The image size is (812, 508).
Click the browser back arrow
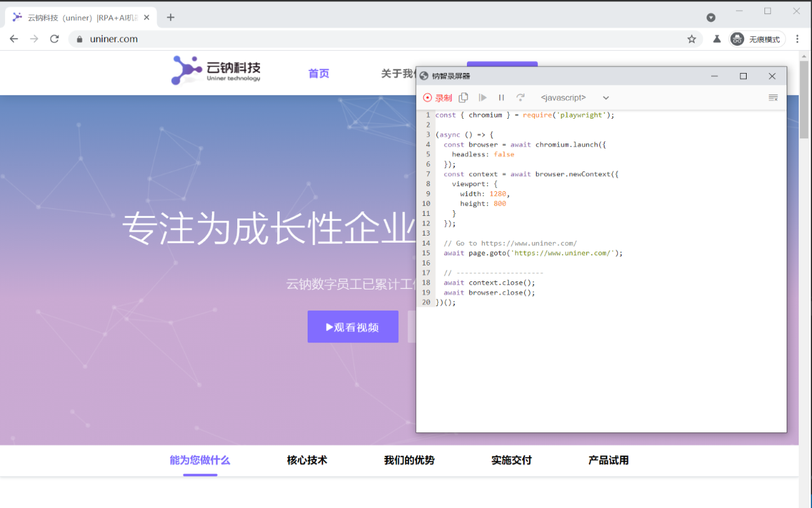pos(14,39)
